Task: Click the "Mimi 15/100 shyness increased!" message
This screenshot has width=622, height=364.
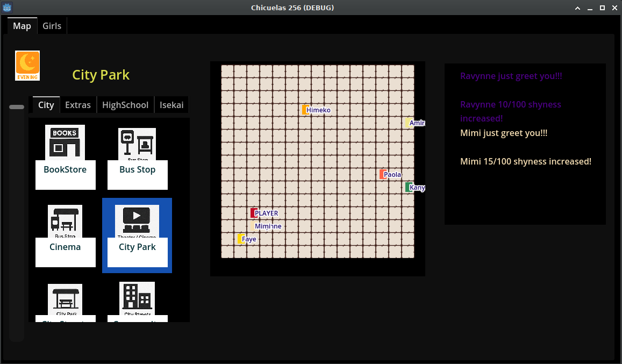Action: click(526, 161)
